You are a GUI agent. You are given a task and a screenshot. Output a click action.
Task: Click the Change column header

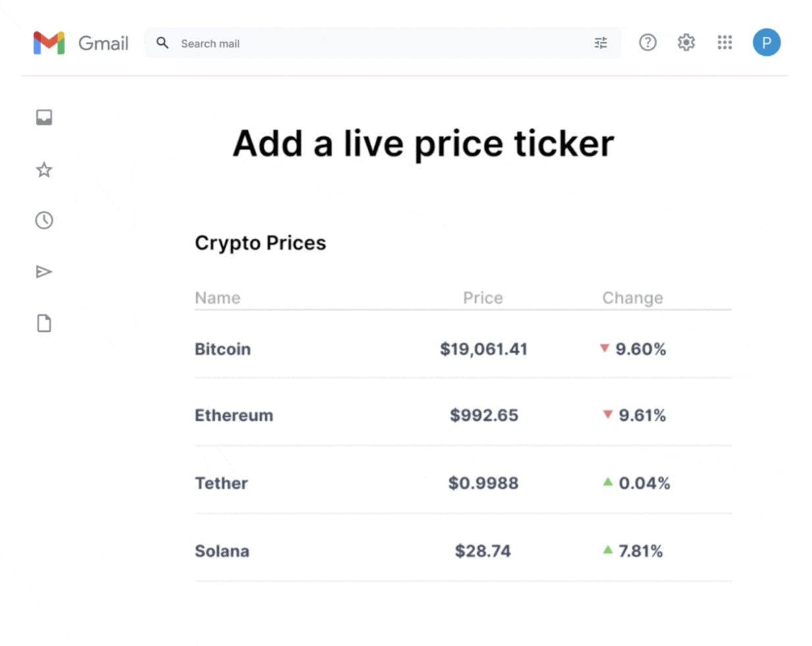633,298
